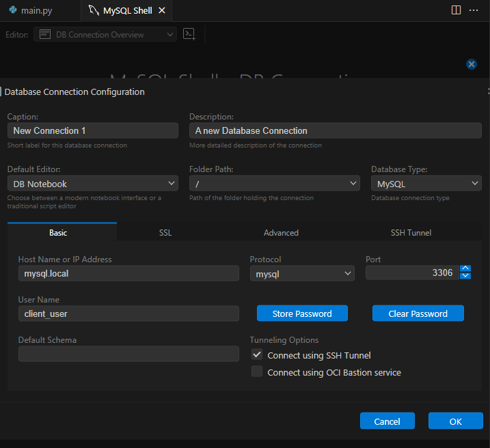Viewport: 490px width, 448px height.
Task: Click the blue circular close icon
Action: [472, 64]
